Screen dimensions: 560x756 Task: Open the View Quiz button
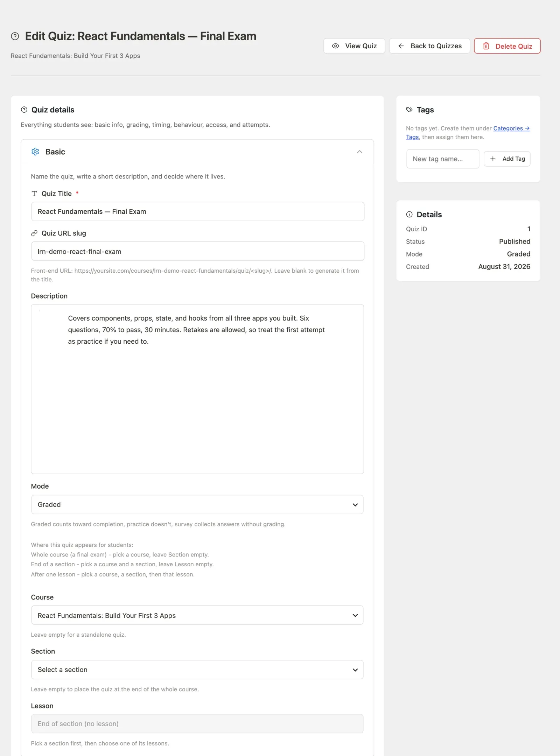click(x=354, y=46)
